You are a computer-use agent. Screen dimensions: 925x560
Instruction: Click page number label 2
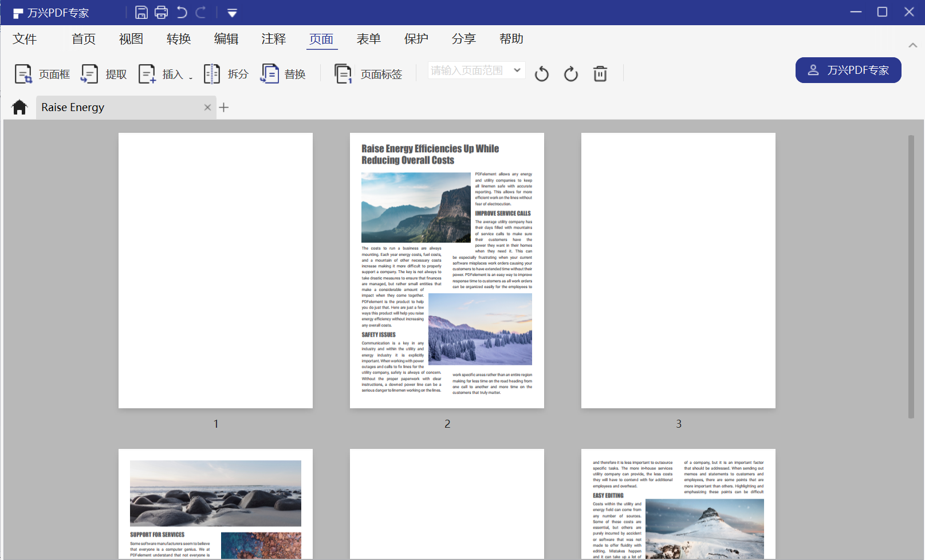click(x=447, y=424)
